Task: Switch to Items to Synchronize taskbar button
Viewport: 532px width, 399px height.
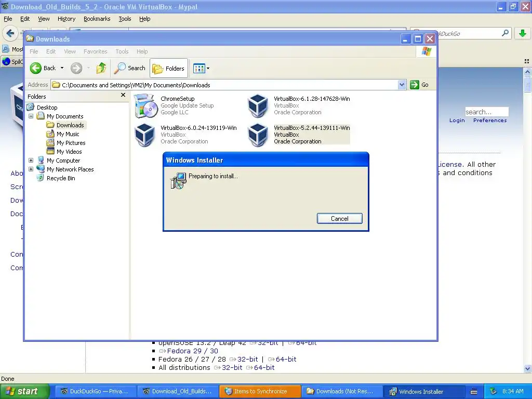Action: (x=260, y=391)
